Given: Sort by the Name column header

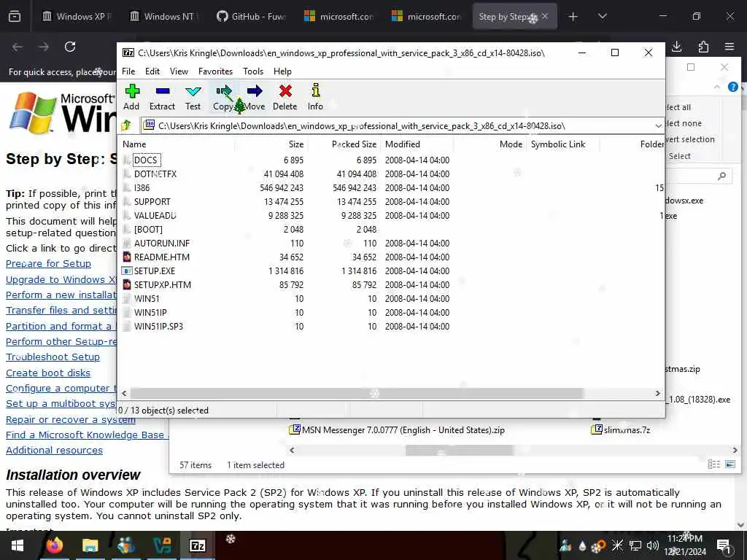Looking at the screenshot, I should pos(134,144).
